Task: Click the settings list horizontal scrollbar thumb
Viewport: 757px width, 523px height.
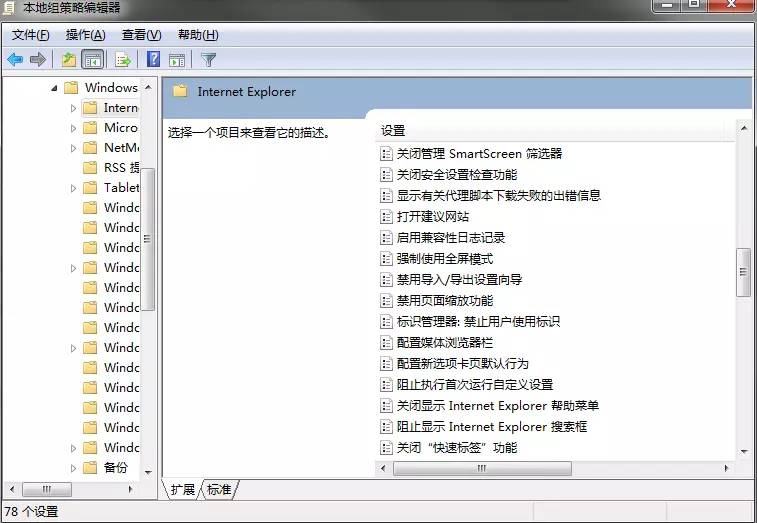Action: click(481, 468)
